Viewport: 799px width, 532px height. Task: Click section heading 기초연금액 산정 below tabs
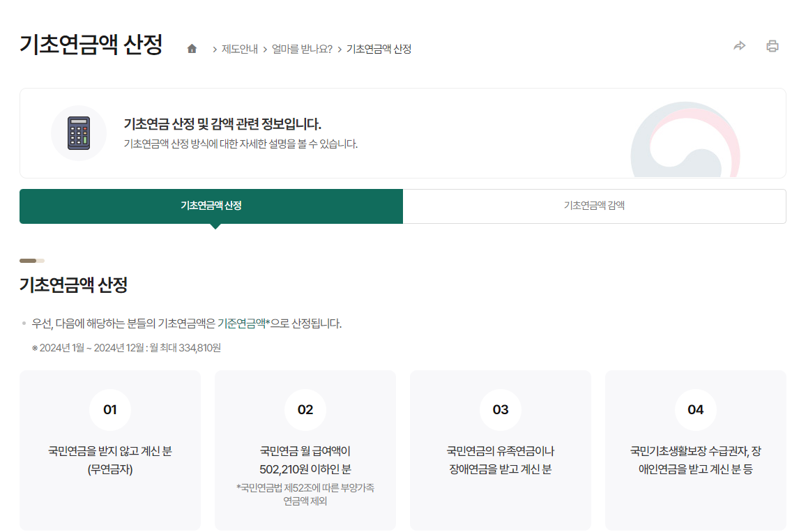[73, 284]
